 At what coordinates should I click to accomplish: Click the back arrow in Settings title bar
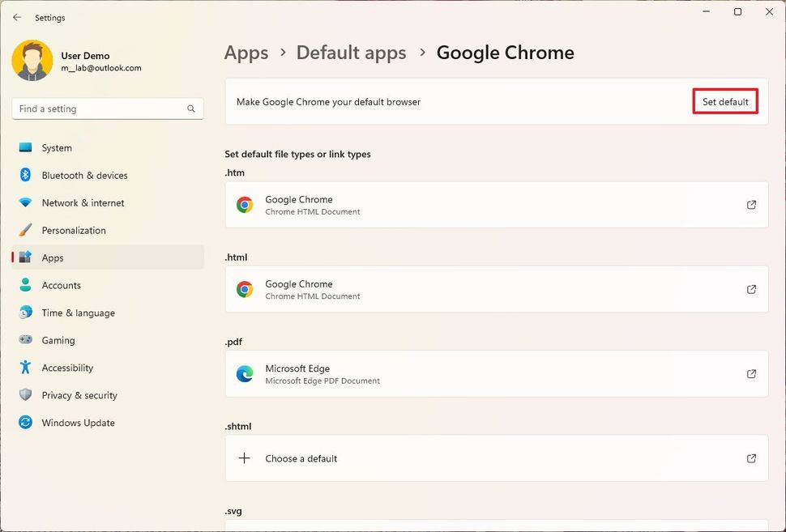[x=17, y=17]
